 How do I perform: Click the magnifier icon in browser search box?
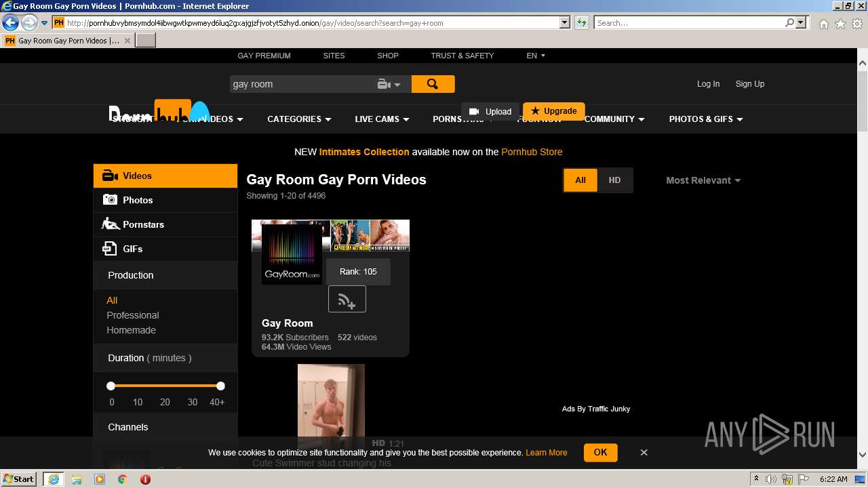pyautogui.click(x=789, y=22)
